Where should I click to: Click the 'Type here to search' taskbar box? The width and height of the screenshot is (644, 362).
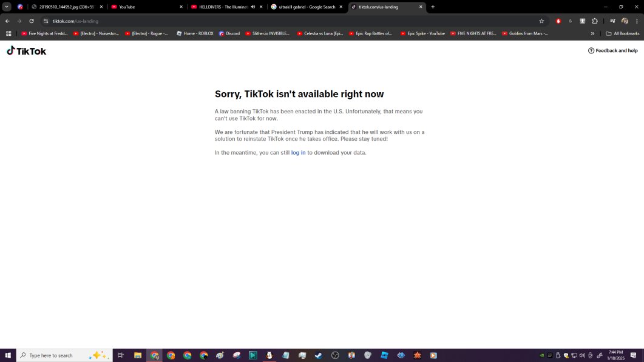point(64,355)
